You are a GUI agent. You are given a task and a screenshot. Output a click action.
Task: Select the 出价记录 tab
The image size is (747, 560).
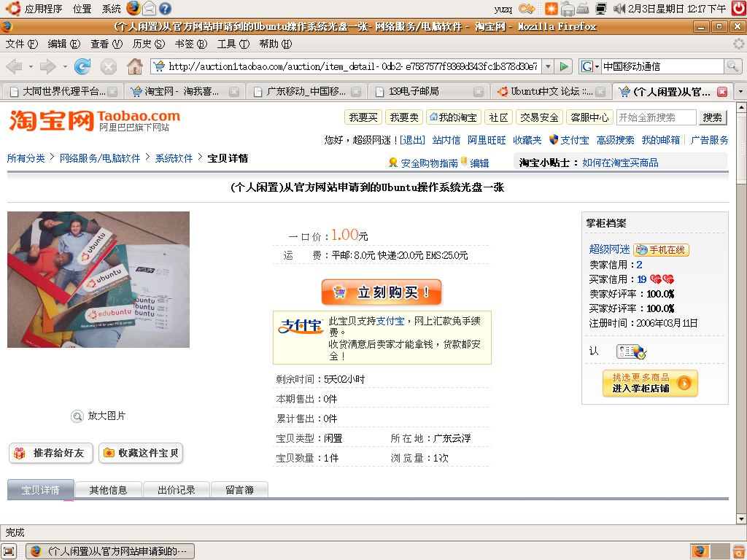177,490
